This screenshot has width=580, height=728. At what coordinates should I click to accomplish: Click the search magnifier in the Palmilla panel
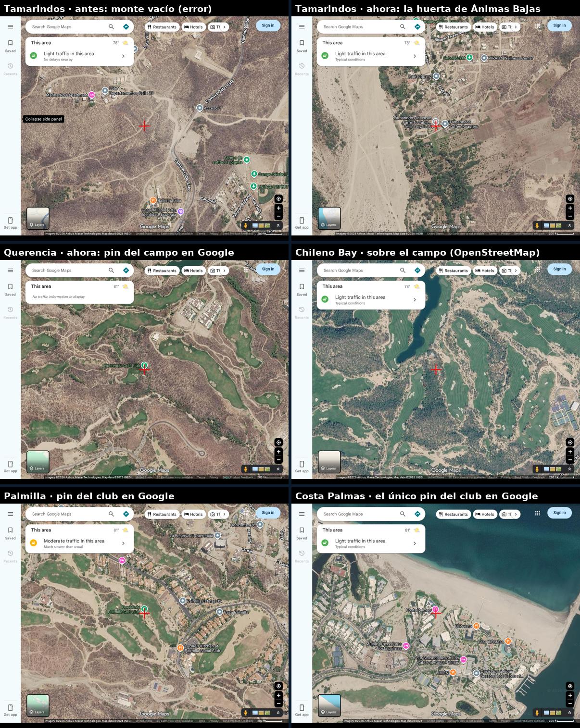pyautogui.click(x=111, y=514)
